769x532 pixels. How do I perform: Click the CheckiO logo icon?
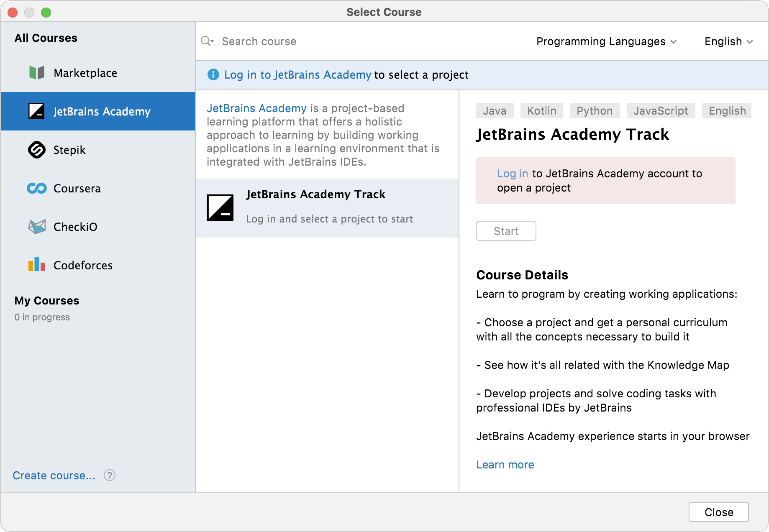[x=37, y=227]
